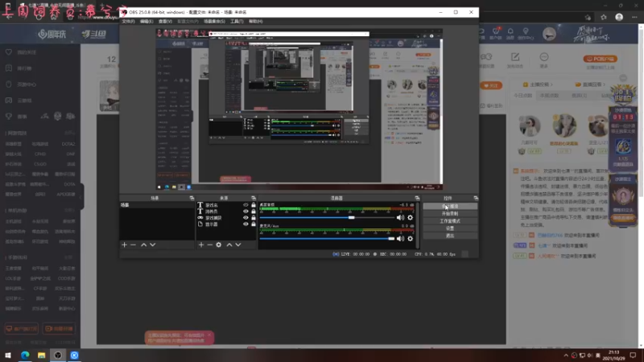The width and height of the screenshot is (644, 362).
Task: Click the OBS preview canvas
Action: 299,109
